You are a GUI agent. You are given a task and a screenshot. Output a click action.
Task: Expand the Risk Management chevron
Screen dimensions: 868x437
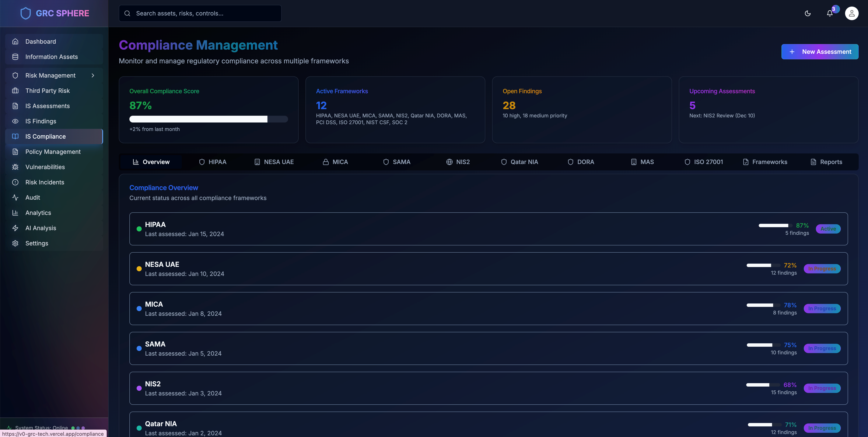click(x=93, y=75)
